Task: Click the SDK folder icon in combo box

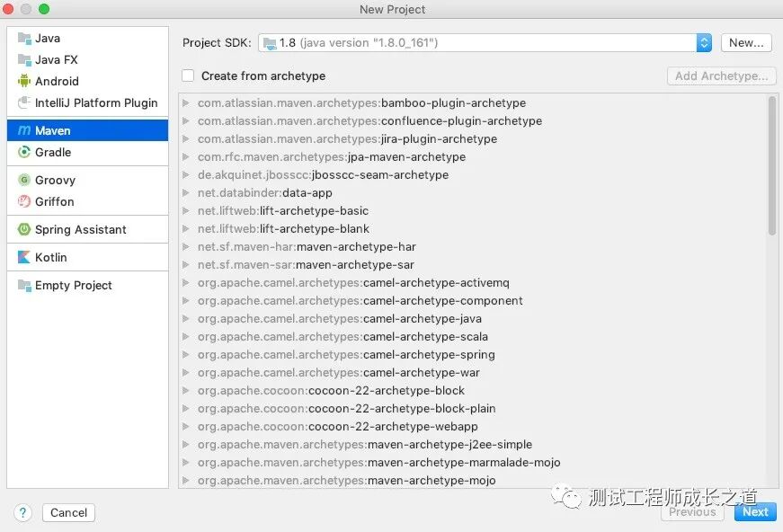Action: point(270,43)
